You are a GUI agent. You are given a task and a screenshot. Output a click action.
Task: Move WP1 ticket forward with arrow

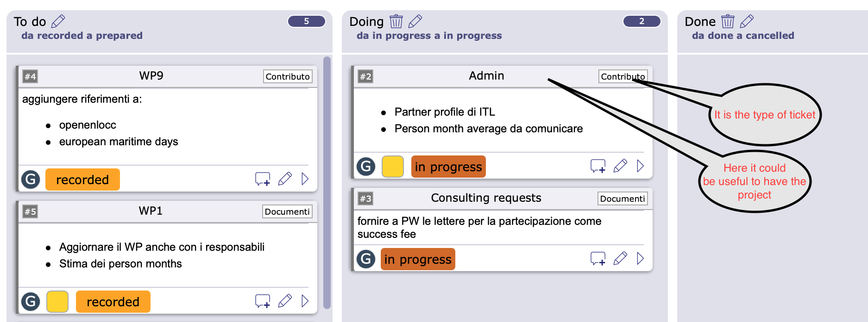tap(305, 301)
